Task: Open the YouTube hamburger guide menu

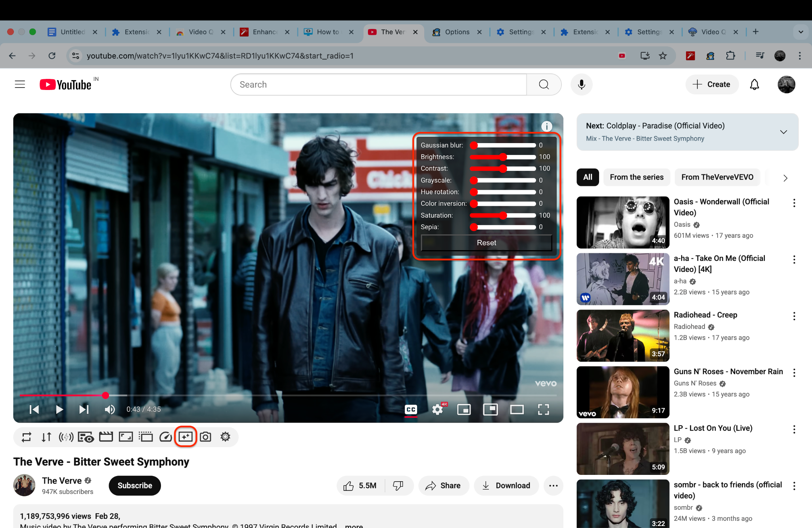Action: tap(20, 84)
